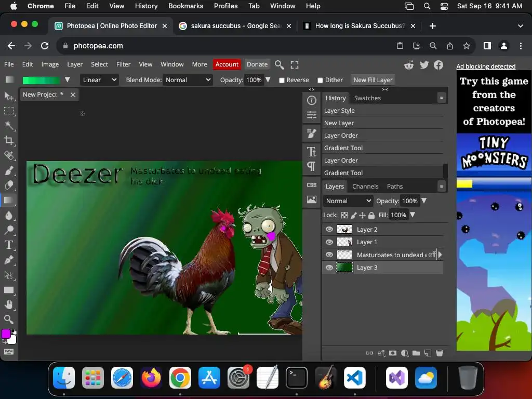Open the Blend Mode Normal dropdown
The height and width of the screenshot is (399, 532).
[188, 79]
